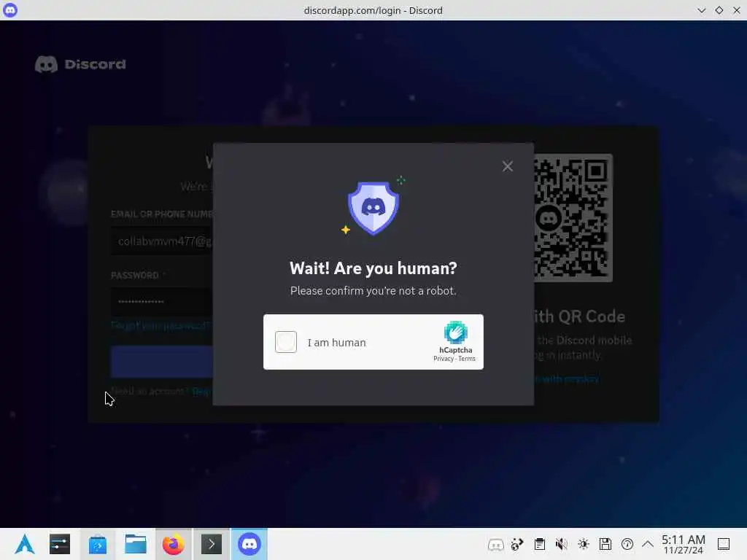Image resolution: width=747 pixels, height=560 pixels.
Task: Switch to Firefox in the taskbar
Action: [174, 544]
